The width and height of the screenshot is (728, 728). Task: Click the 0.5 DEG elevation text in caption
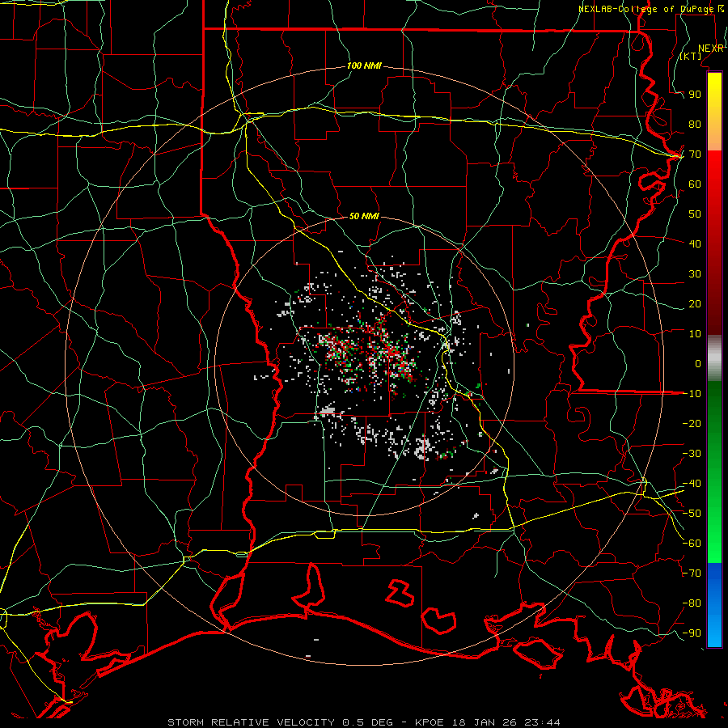pos(368,722)
